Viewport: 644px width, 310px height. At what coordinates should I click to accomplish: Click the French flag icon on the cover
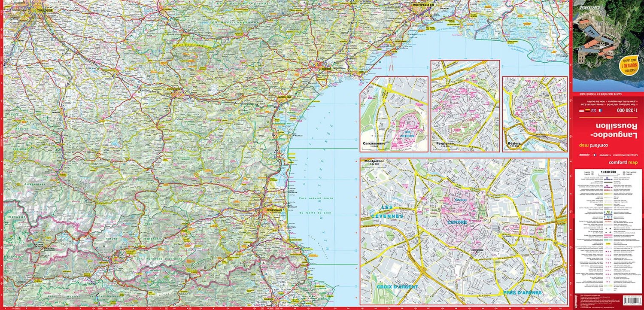(x=600, y=109)
